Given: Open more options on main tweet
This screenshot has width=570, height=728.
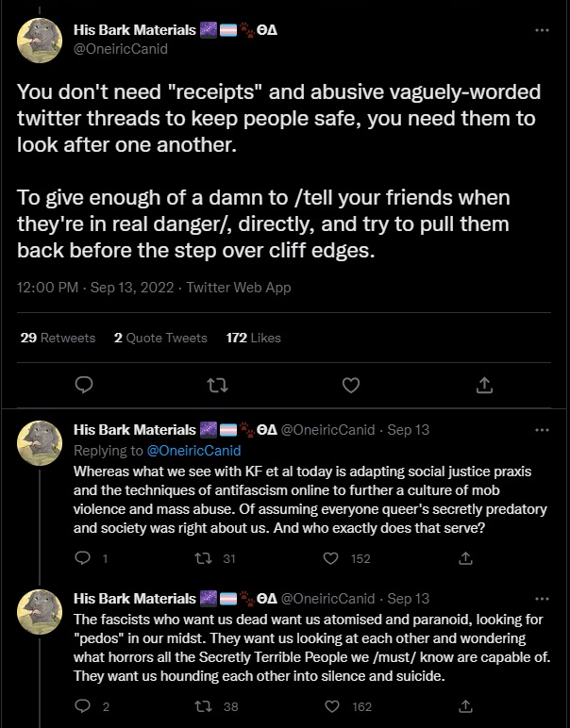Looking at the screenshot, I should coord(542,30).
